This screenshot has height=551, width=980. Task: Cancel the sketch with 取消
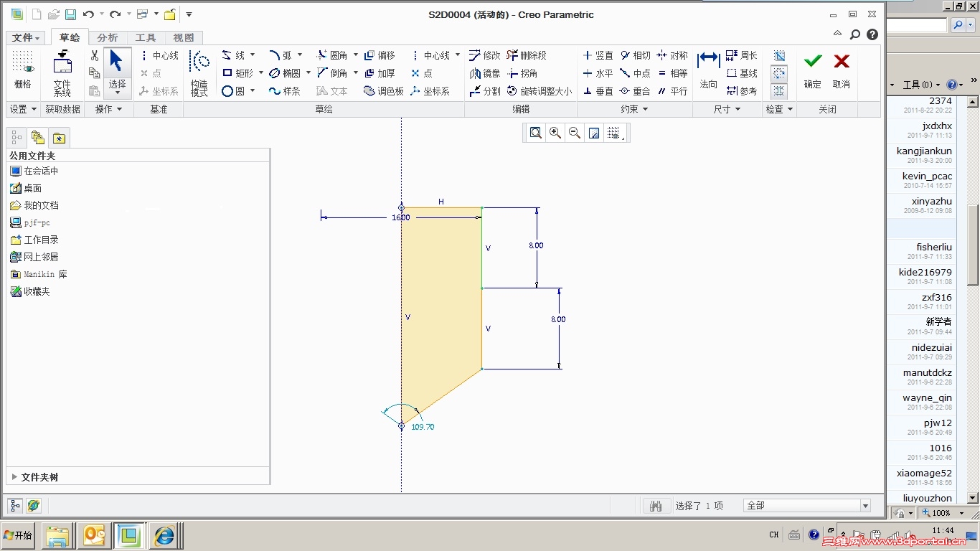tap(842, 70)
